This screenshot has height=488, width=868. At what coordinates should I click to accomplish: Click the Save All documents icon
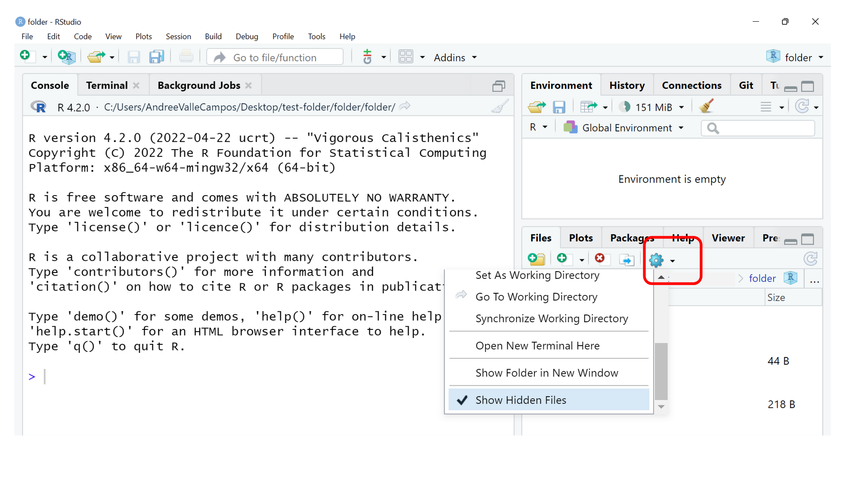[x=156, y=57]
